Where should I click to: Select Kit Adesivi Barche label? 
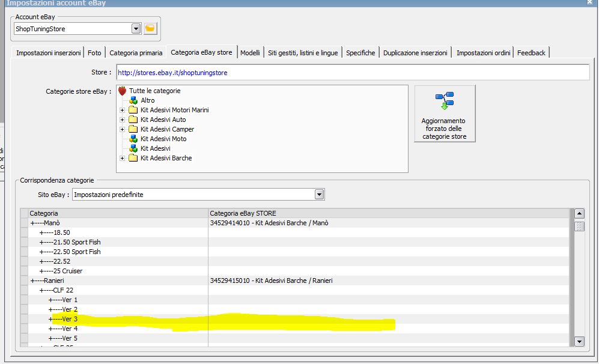166,158
